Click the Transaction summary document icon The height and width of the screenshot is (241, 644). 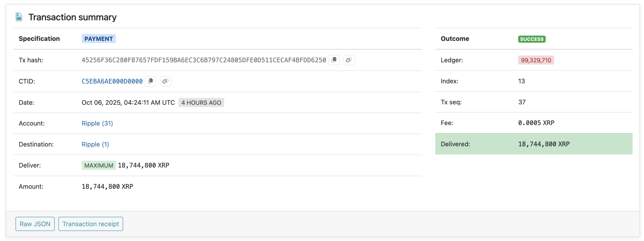pos(19,17)
